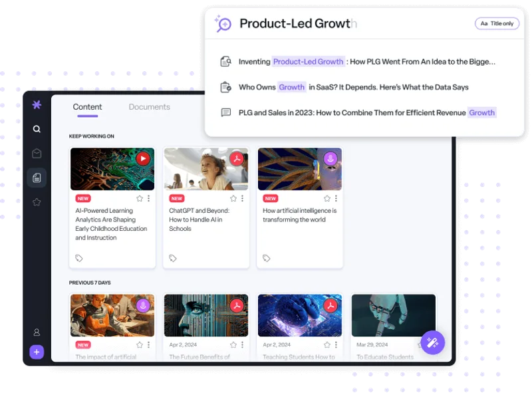Select the highlighted documents library sidebar icon
The height and width of the screenshot is (399, 532).
(x=37, y=178)
